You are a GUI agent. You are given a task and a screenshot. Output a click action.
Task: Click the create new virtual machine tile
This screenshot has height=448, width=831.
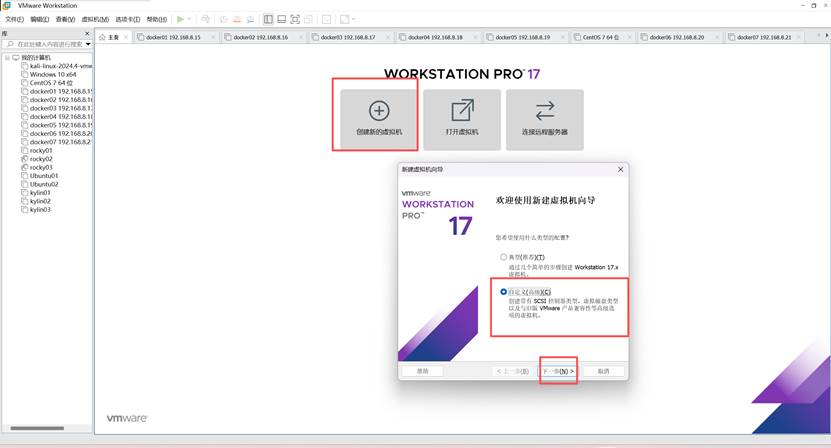pos(379,120)
